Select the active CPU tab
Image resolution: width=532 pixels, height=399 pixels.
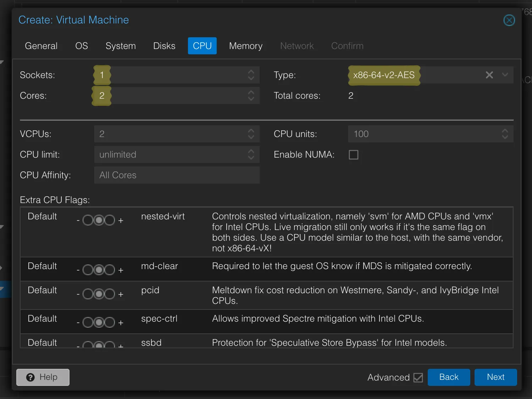(x=202, y=46)
